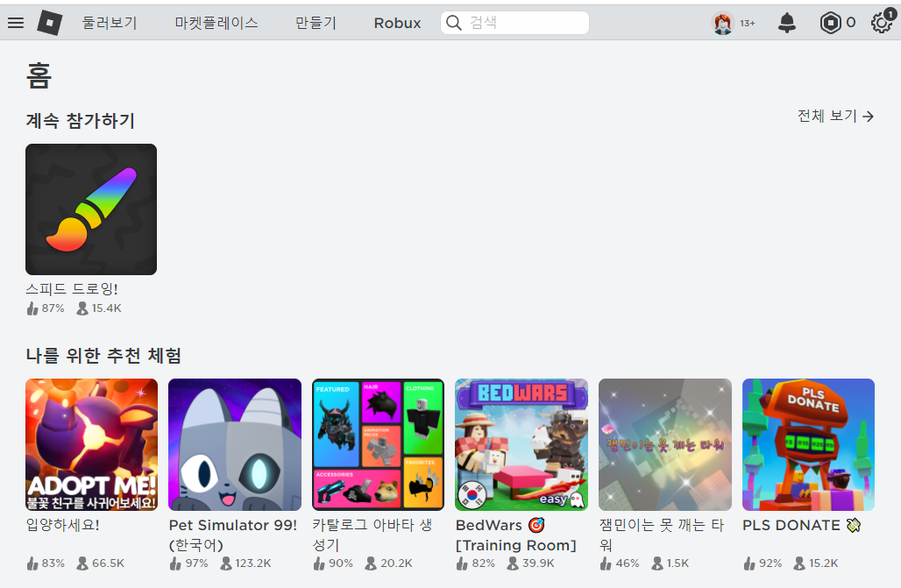The width and height of the screenshot is (901, 588).
Task: Click the 66.5K player count
Action: (100, 563)
